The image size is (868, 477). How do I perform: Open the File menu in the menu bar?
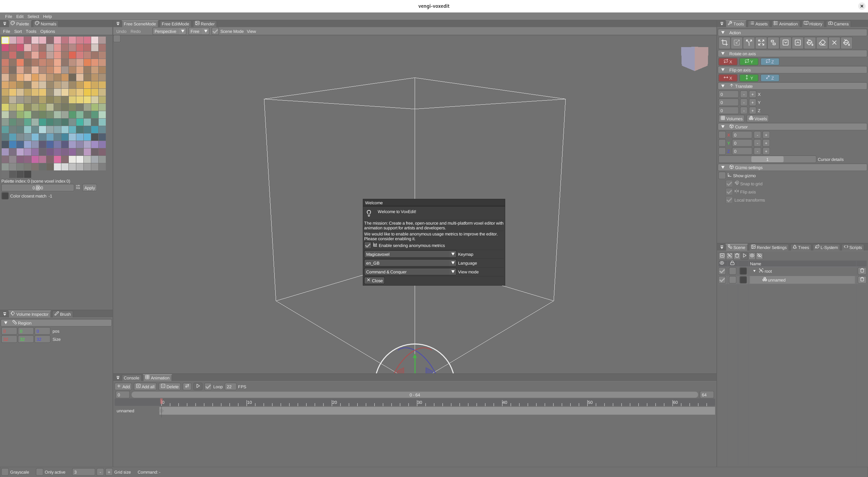point(8,16)
